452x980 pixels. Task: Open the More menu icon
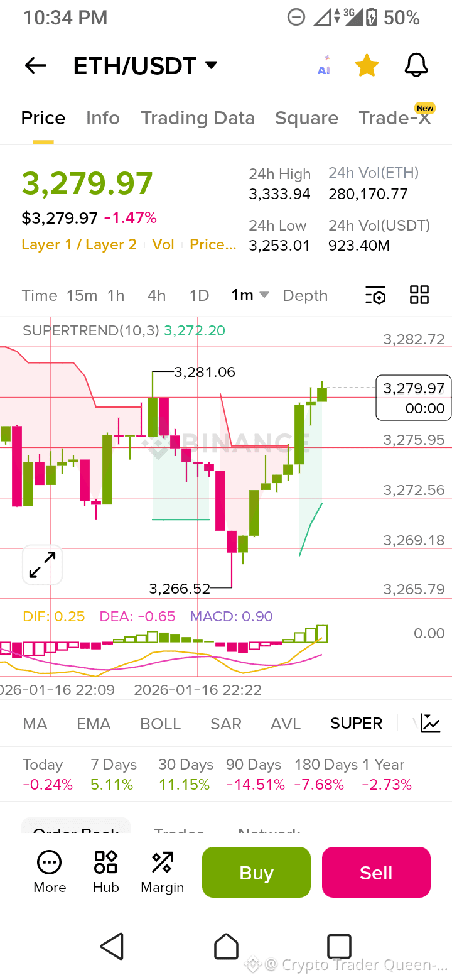(x=50, y=873)
